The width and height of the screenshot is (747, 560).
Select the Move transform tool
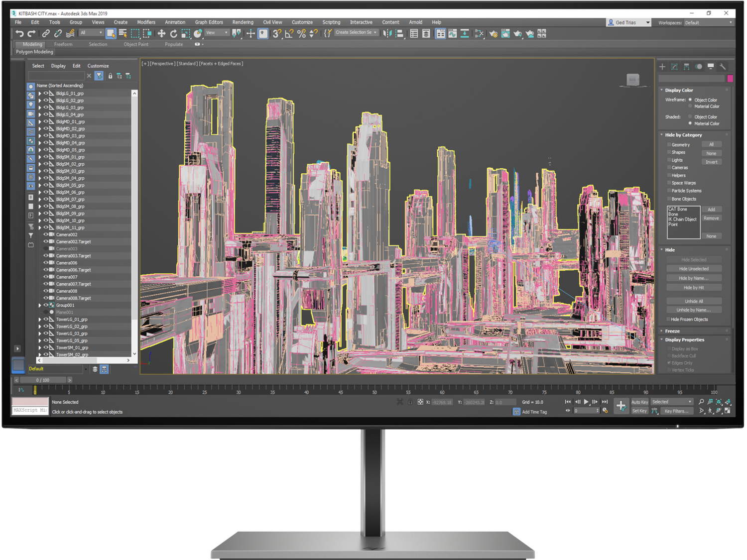tap(161, 33)
